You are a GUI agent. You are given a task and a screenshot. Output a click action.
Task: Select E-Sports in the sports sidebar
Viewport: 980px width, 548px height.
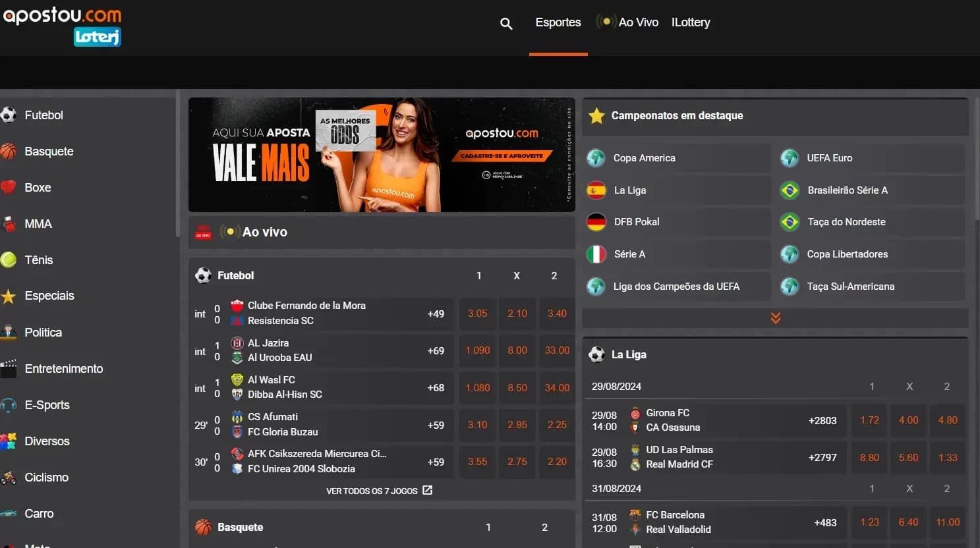47,404
